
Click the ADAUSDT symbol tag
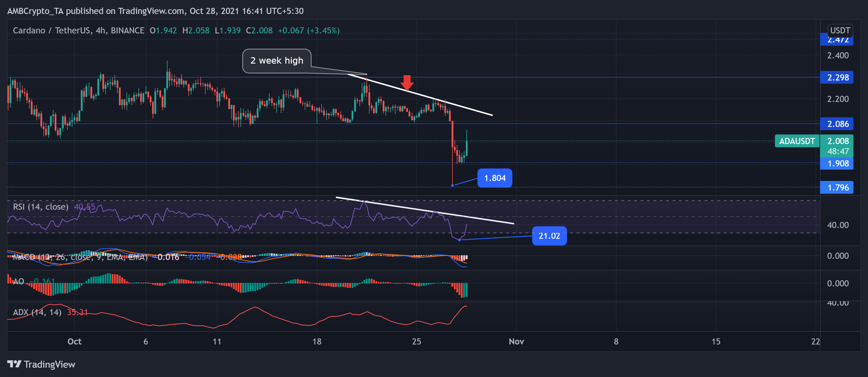797,141
